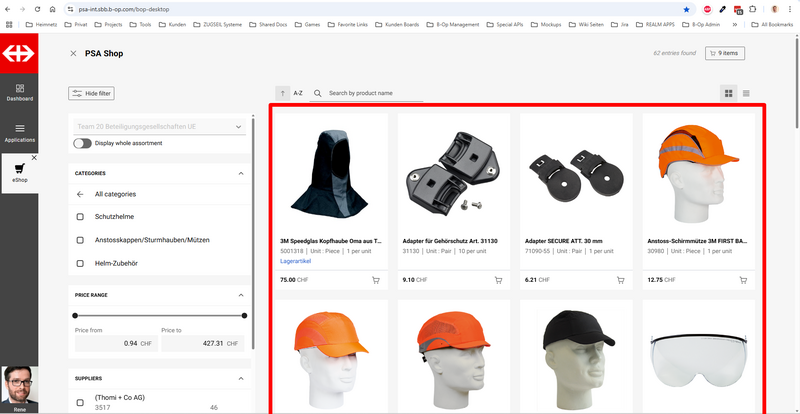This screenshot has width=800, height=414.
Task: Go back to All categories
Action: pos(80,194)
